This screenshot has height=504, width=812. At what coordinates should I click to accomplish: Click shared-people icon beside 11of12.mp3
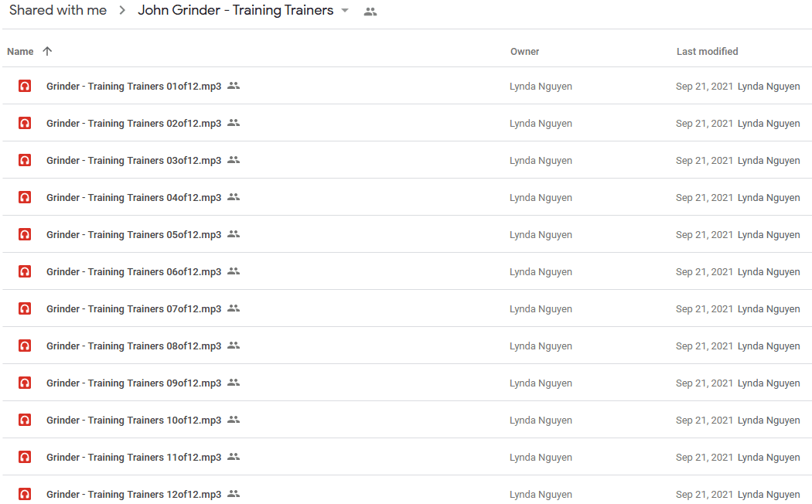tap(234, 456)
